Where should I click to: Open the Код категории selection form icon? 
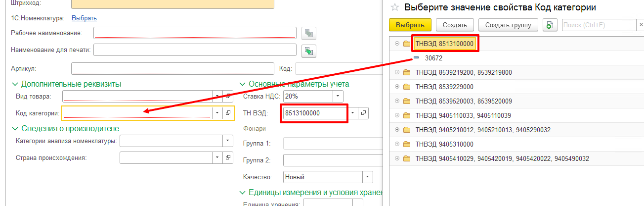tap(228, 113)
